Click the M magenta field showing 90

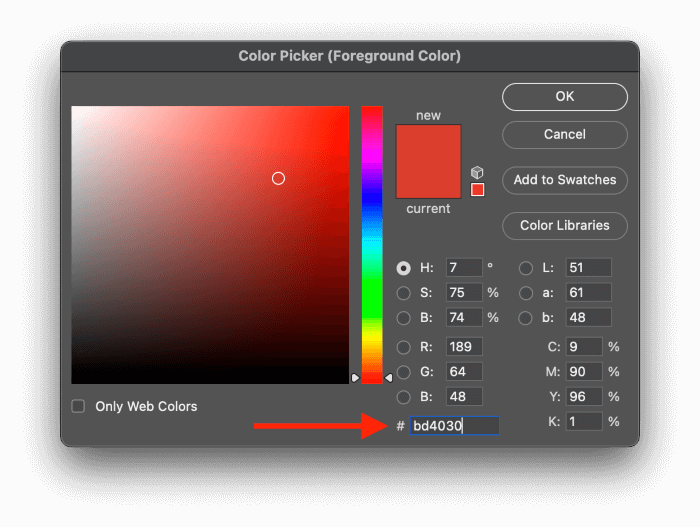[x=584, y=372]
